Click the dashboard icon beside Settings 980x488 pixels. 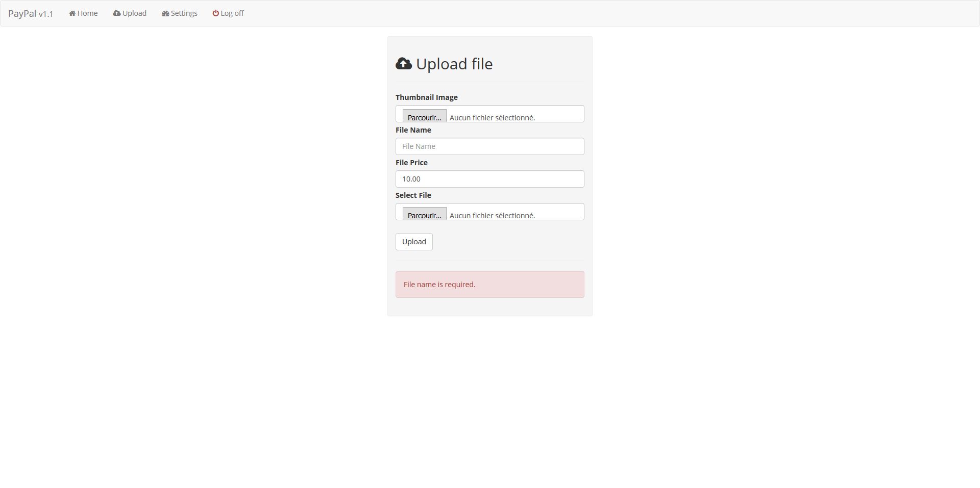coord(165,13)
